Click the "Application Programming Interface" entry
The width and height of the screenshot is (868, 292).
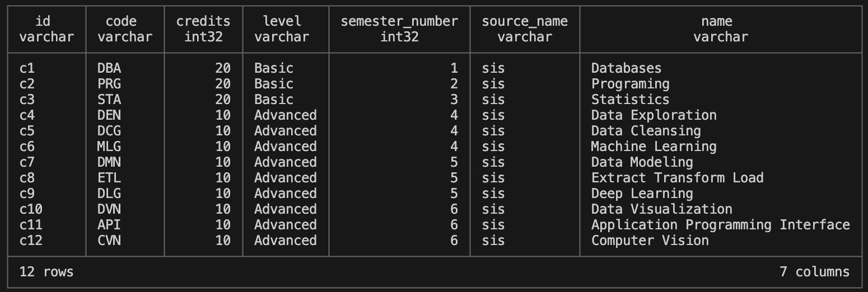click(720, 225)
